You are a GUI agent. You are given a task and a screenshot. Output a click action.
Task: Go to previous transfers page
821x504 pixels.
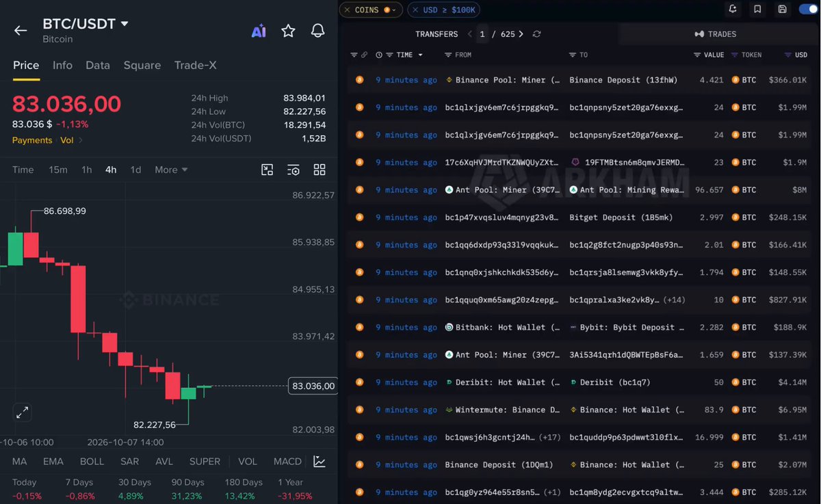point(470,34)
